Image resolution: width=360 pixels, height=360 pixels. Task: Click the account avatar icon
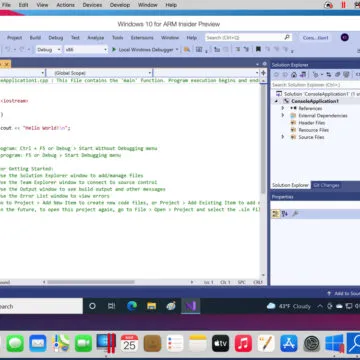345,37
